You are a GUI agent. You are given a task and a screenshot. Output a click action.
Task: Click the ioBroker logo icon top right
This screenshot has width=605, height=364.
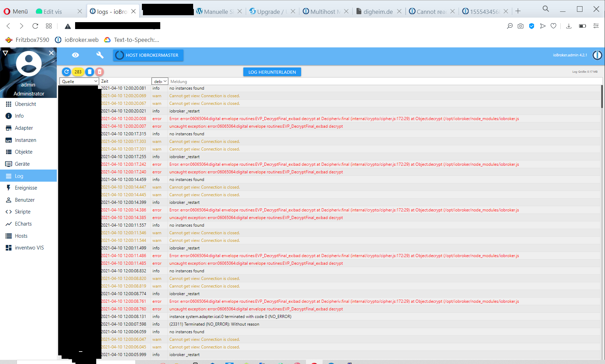point(597,55)
